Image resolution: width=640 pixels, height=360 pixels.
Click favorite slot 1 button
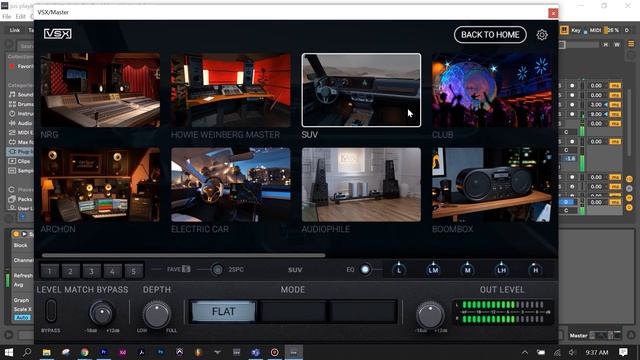click(50, 271)
